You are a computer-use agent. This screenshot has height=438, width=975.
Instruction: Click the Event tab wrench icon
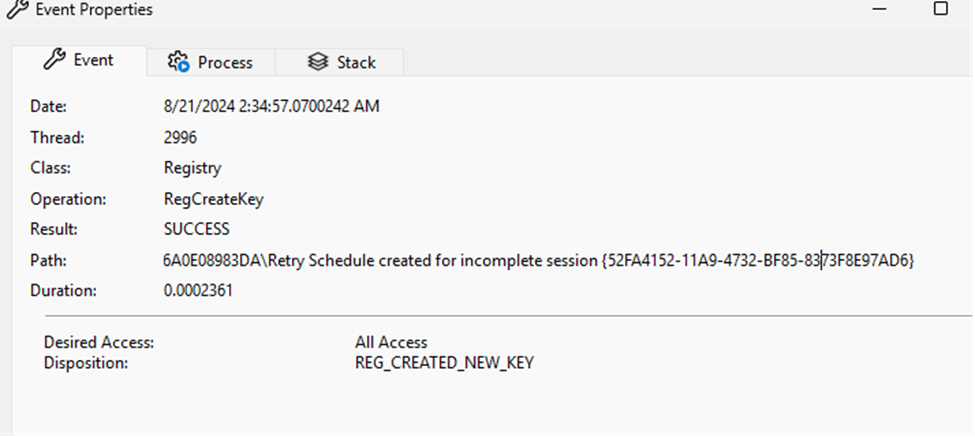click(54, 60)
